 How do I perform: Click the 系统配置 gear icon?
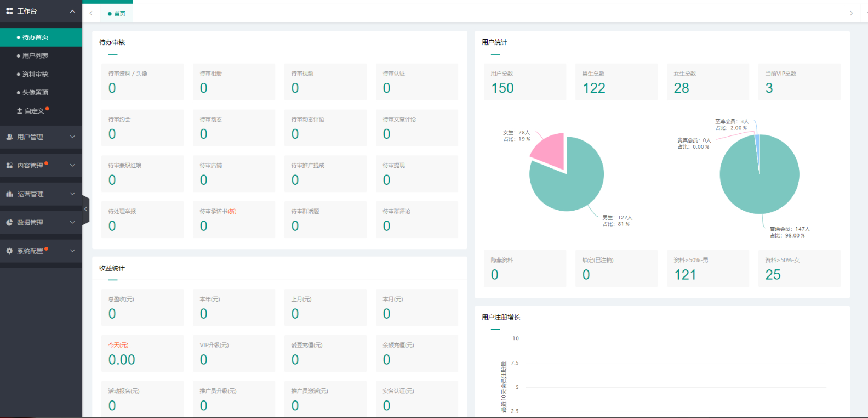[9, 251]
